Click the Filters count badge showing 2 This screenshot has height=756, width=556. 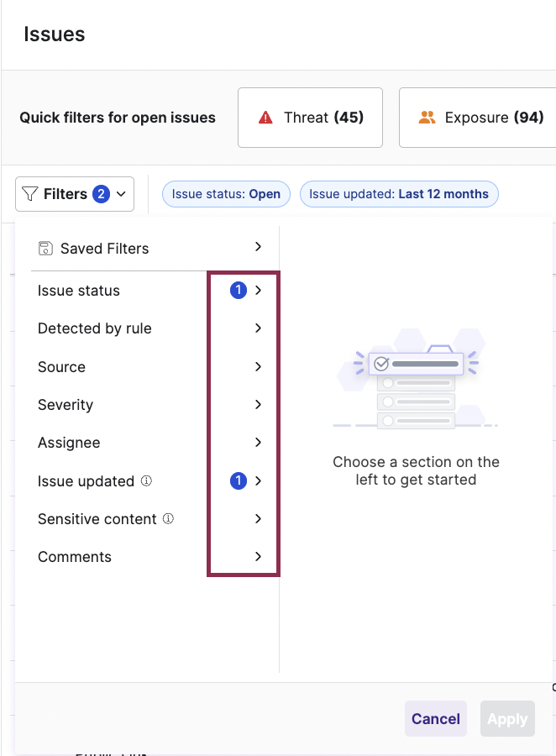click(102, 194)
